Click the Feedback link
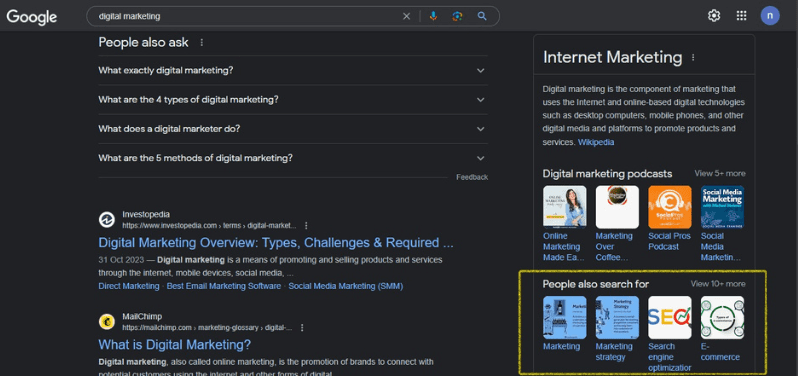798x376 pixels. coord(472,177)
